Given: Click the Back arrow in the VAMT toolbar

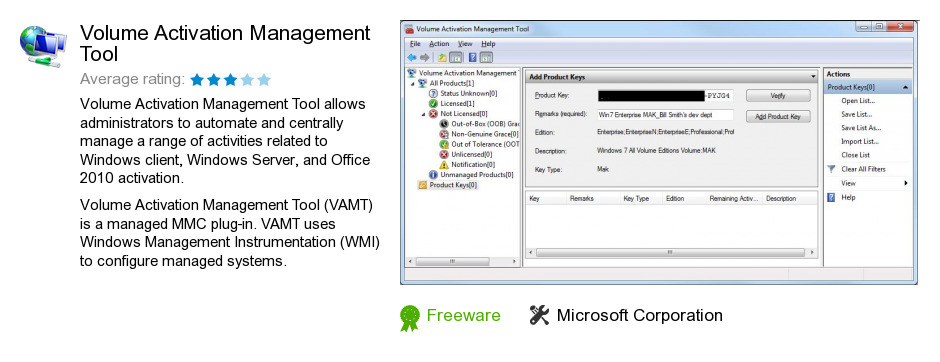Looking at the screenshot, I should 412,58.
